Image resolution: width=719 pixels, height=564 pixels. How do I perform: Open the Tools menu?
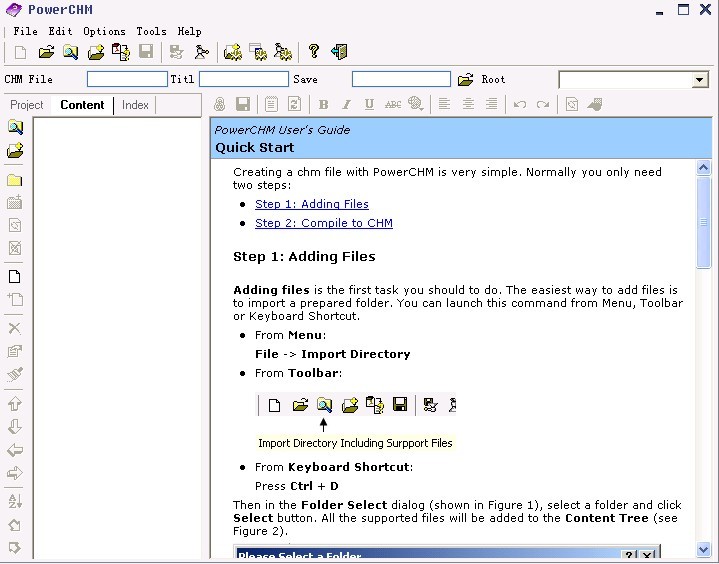point(151,31)
